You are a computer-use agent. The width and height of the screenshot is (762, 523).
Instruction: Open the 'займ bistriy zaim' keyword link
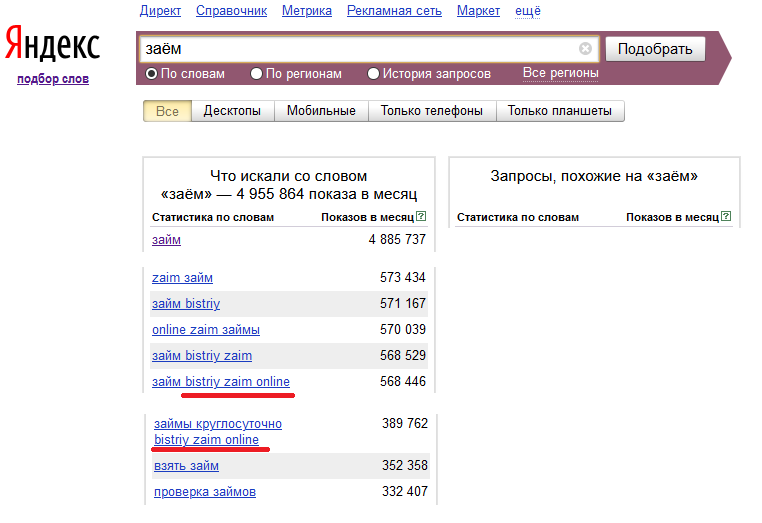pyautogui.click(x=202, y=356)
